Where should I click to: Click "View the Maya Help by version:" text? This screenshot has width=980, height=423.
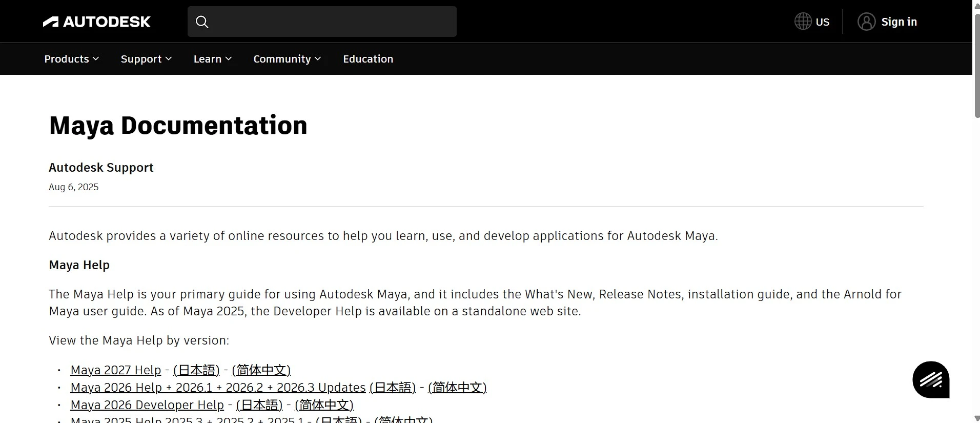[139, 340]
